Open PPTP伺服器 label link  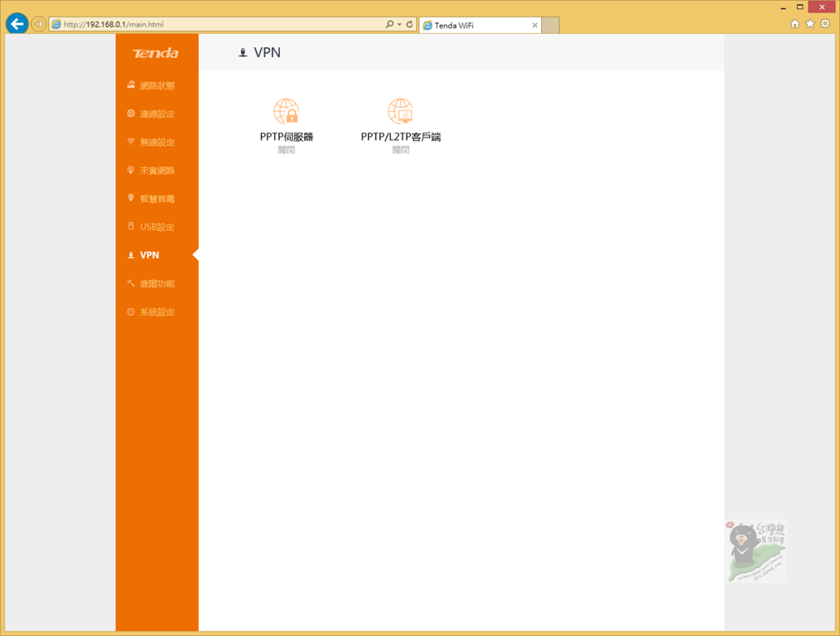(287, 137)
